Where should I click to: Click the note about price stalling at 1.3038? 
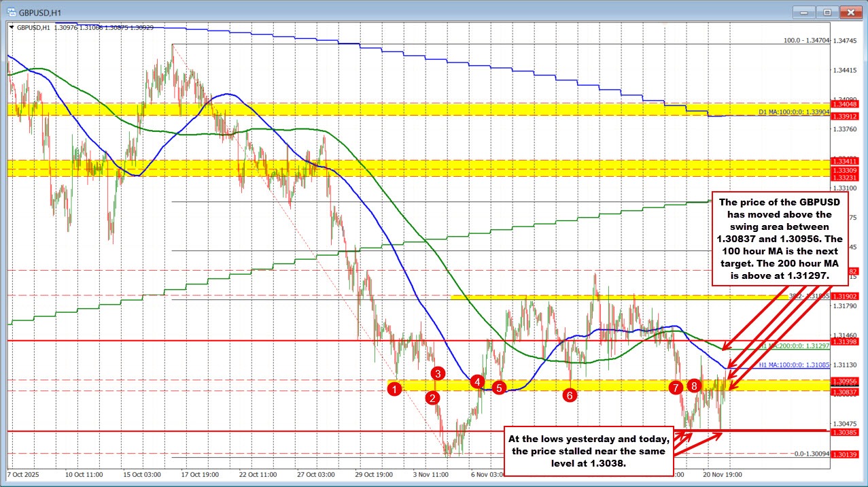[589, 451]
